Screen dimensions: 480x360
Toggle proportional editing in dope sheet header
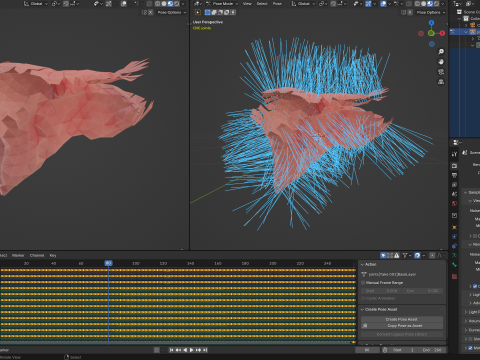(432, 255)
